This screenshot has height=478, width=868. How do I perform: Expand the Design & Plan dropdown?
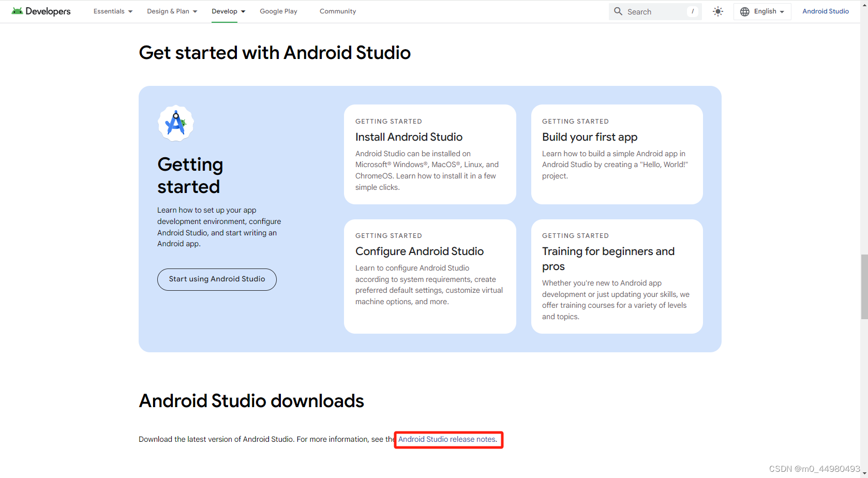pyautogui.click(x=172, y=11)
